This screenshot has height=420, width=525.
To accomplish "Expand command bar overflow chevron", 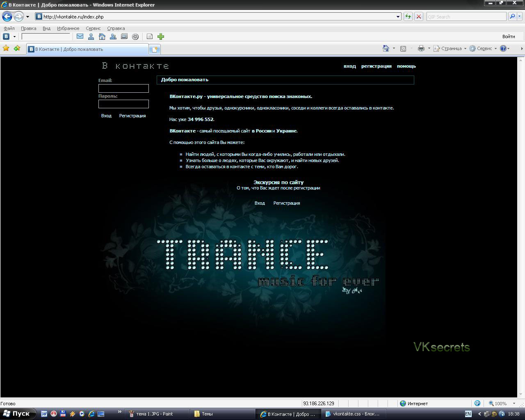I will tap(522, 48).
